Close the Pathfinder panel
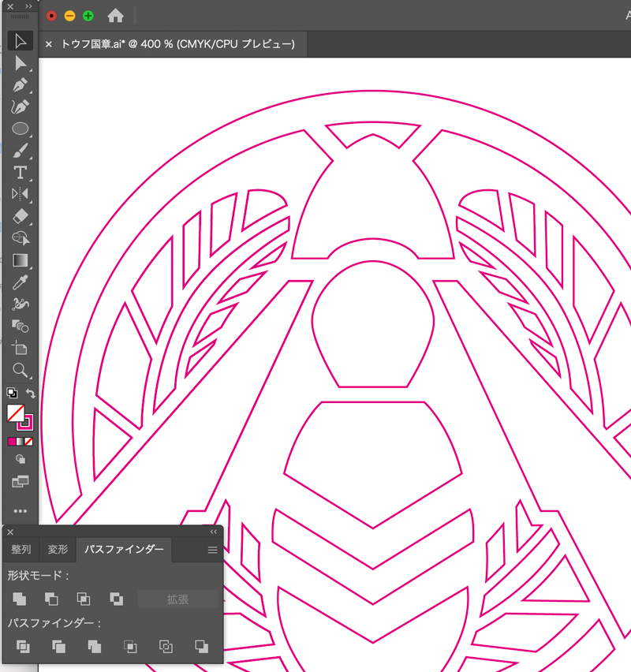631x672 pixels. point(10,532)
